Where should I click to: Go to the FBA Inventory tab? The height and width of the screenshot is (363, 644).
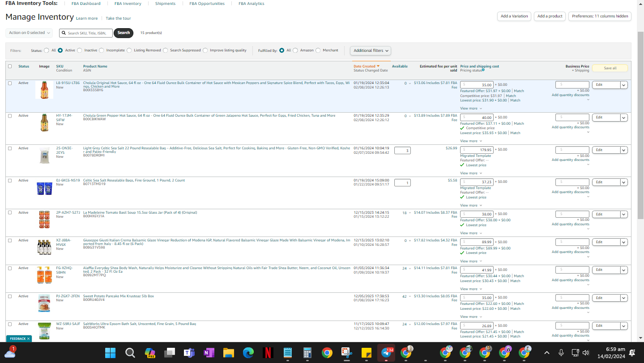click(x=128, y=4)
